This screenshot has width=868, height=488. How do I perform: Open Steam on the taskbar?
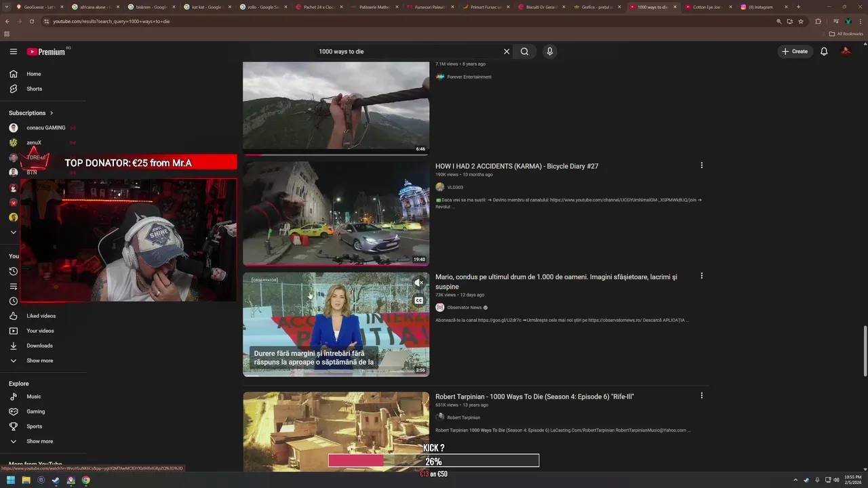click(56, 480)
